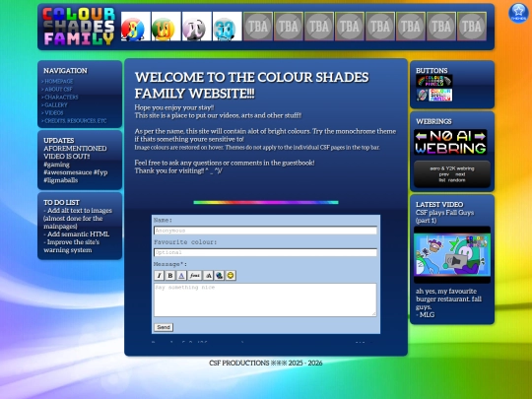Focus the Favourite colour input field
The width and height of the screenshot is (532, 399).
[265, 252]
